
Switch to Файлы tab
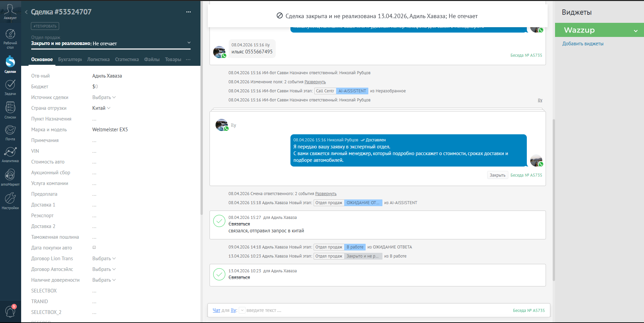coord(152,59)
